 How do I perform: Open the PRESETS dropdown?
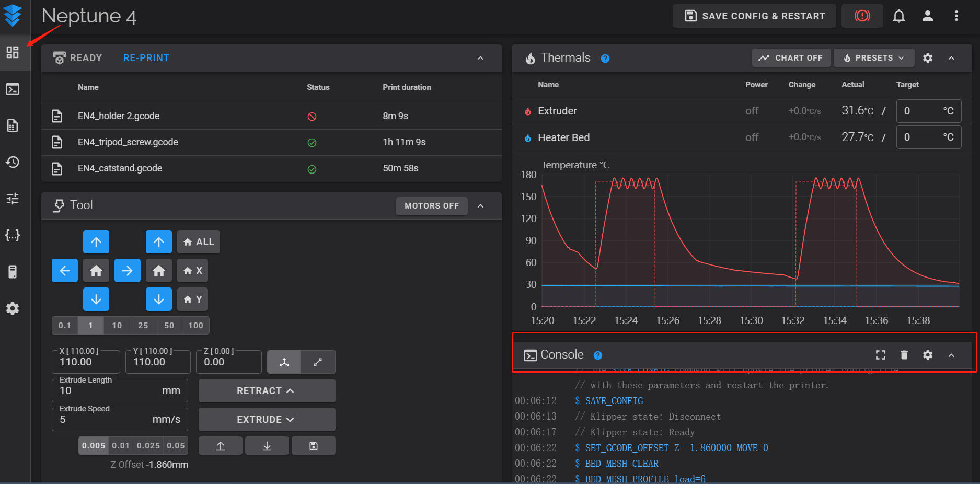(x=873, y=58)
